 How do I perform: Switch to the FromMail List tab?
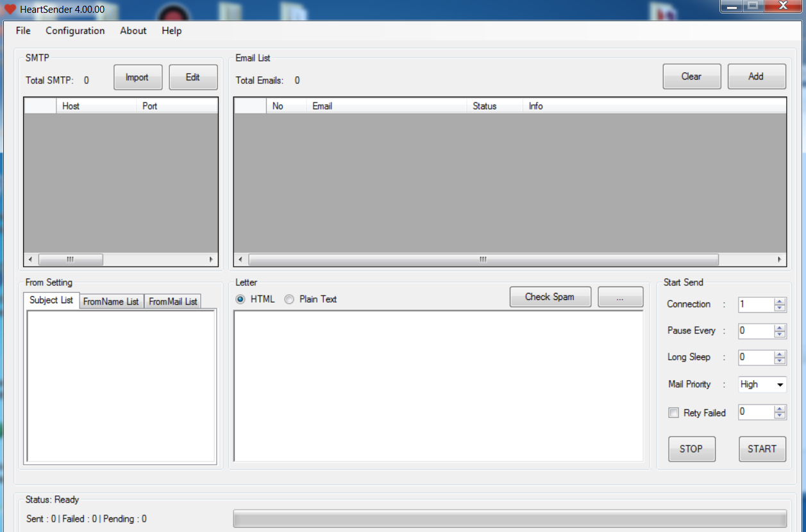(x=173, y=301)
